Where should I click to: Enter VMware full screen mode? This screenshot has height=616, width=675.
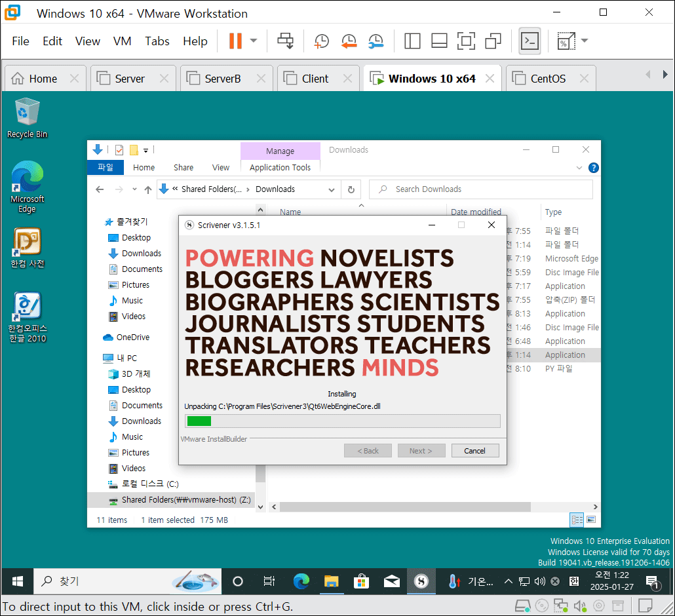(466, 41)
